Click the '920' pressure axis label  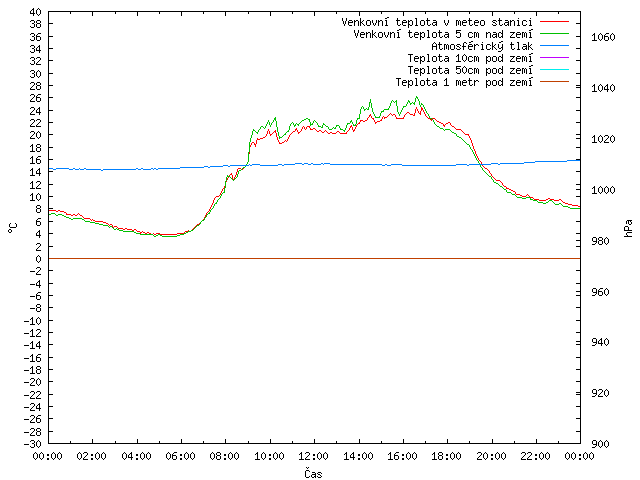[x=600, y=393]
